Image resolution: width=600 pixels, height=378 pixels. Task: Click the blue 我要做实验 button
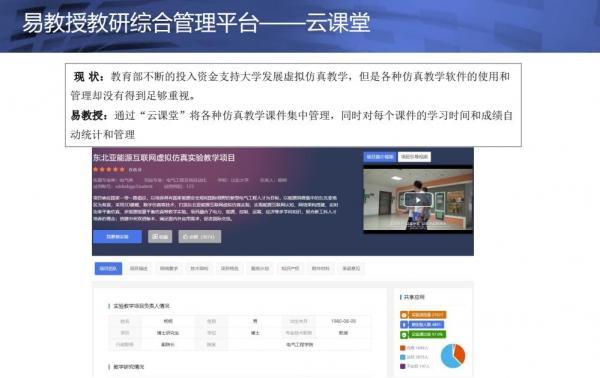pos(117,237)
